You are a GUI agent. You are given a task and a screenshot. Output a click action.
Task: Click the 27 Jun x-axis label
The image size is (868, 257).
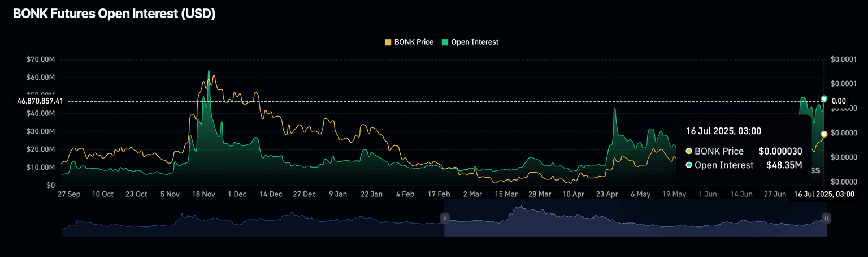tap(775, 194)
